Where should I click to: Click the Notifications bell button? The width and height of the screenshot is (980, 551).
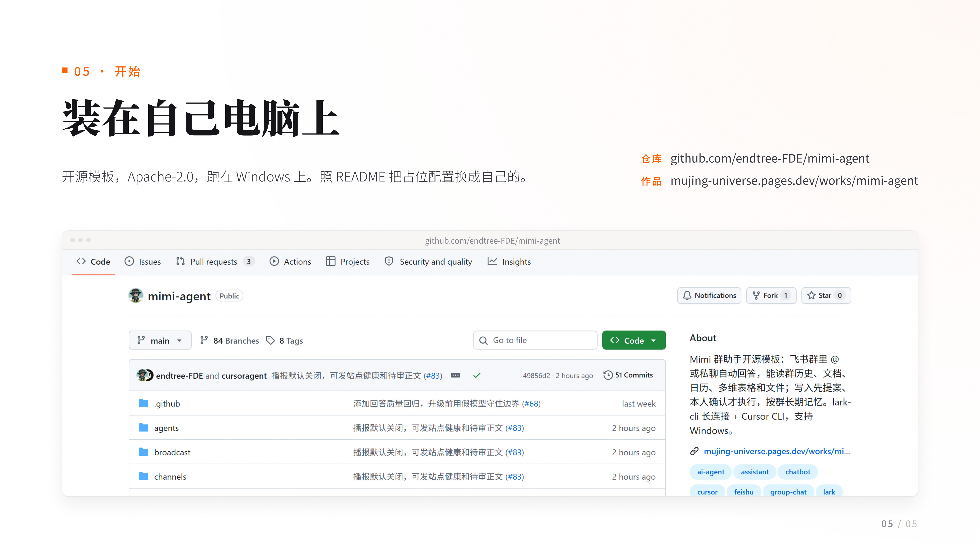(x=709, y=295)
